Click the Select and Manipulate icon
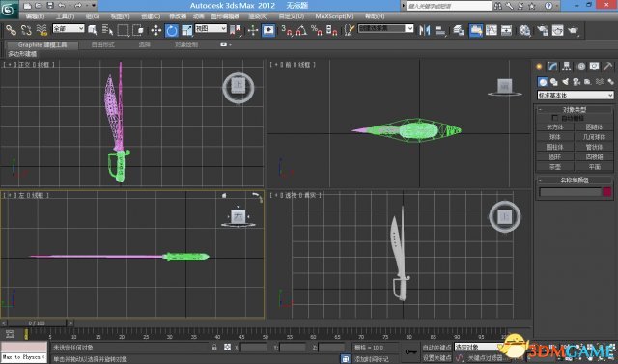618x364 pixels. click(x=253, y=30)
